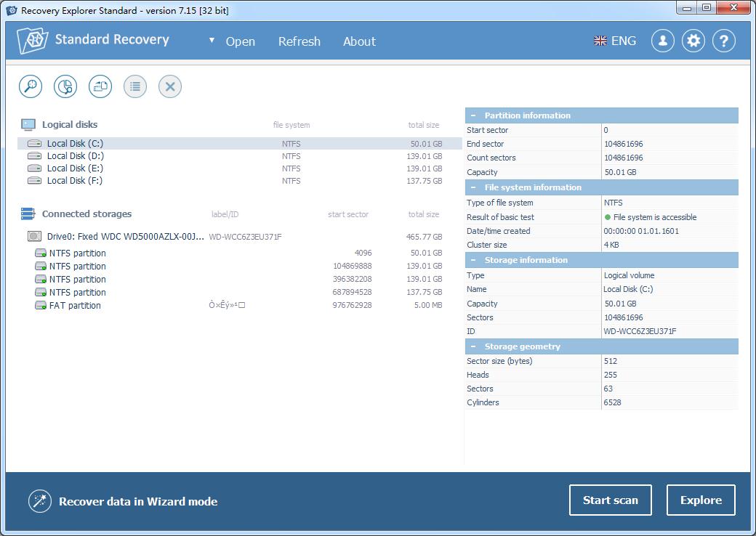Image resolution: width=756 pixels, height=536 pixels.
Task: Click the start sector column header
Action: pos(348,214)
